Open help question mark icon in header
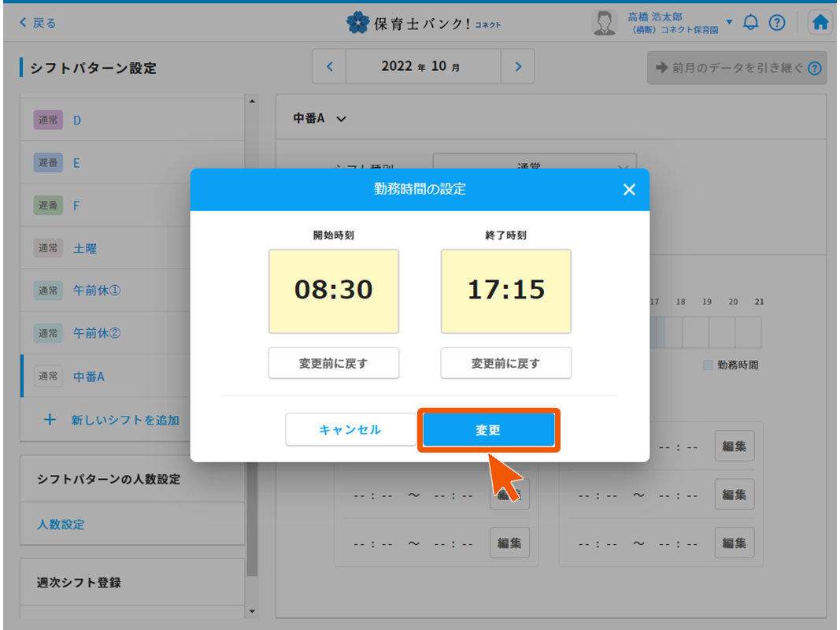The height and width of the screenshot is (630, 840). (x=777, y=23)
